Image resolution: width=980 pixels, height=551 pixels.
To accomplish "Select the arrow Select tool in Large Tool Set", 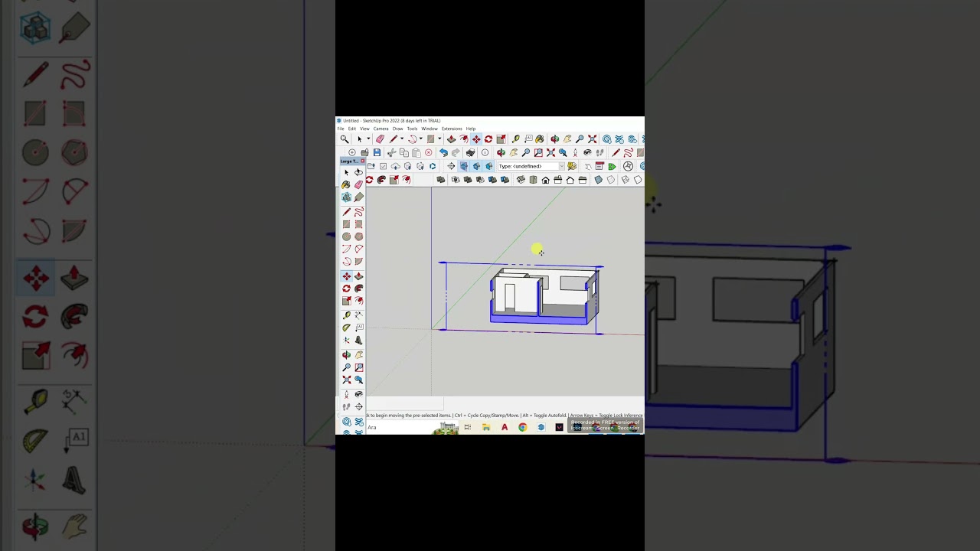I will tap(346, 172).
